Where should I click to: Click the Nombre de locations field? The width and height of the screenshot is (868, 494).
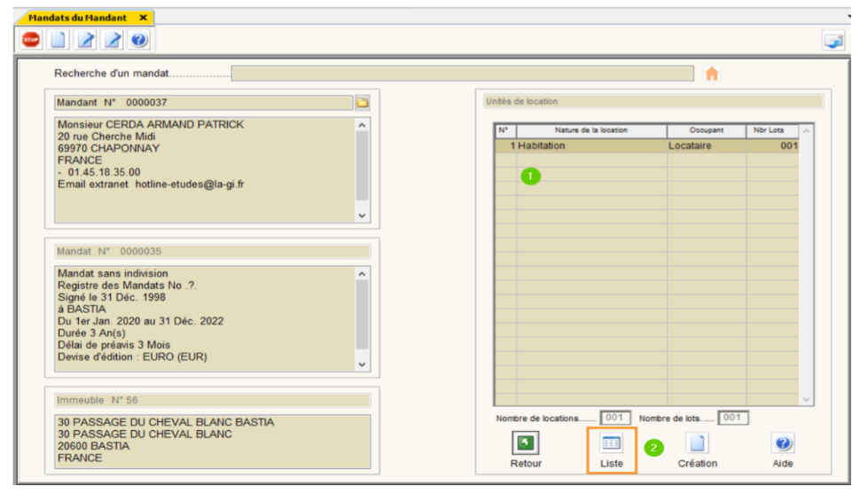(x=615, y=418)
